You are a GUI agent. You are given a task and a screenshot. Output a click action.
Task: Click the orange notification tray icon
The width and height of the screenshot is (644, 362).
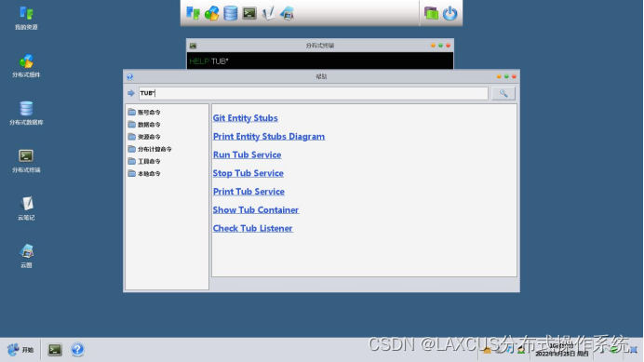pyautogui.click(x=487, y=350)
